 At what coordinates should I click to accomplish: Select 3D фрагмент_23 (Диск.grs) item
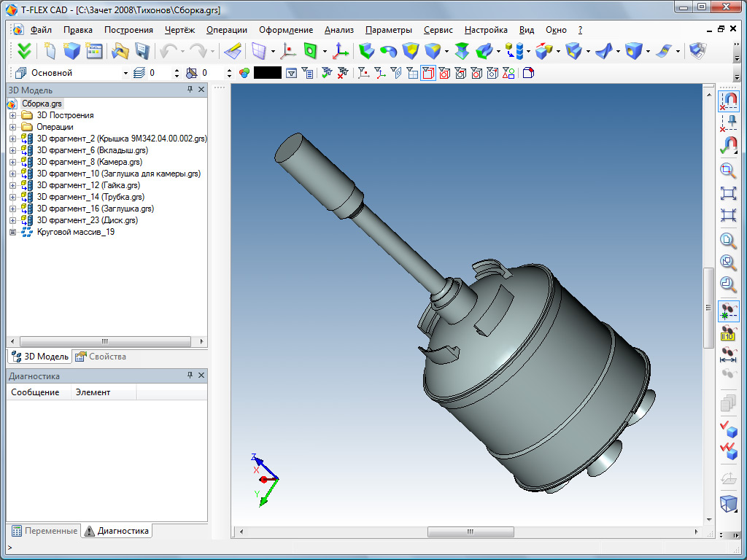88,220
